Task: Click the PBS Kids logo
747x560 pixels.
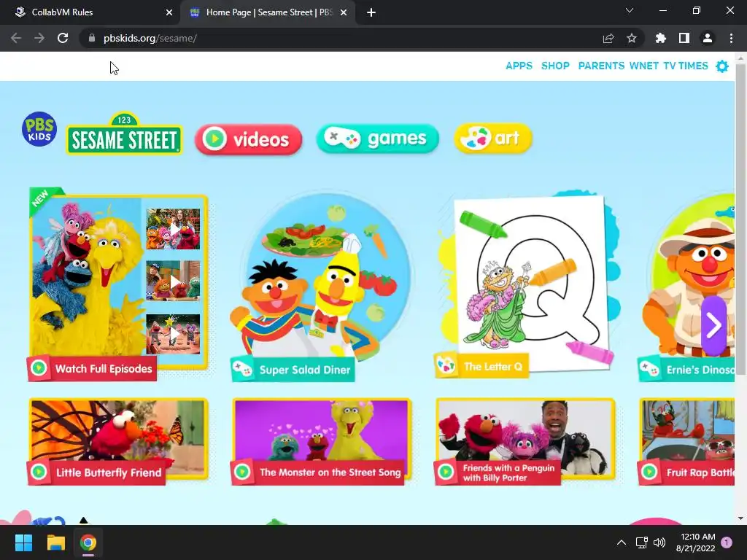Action: point(39,129)
